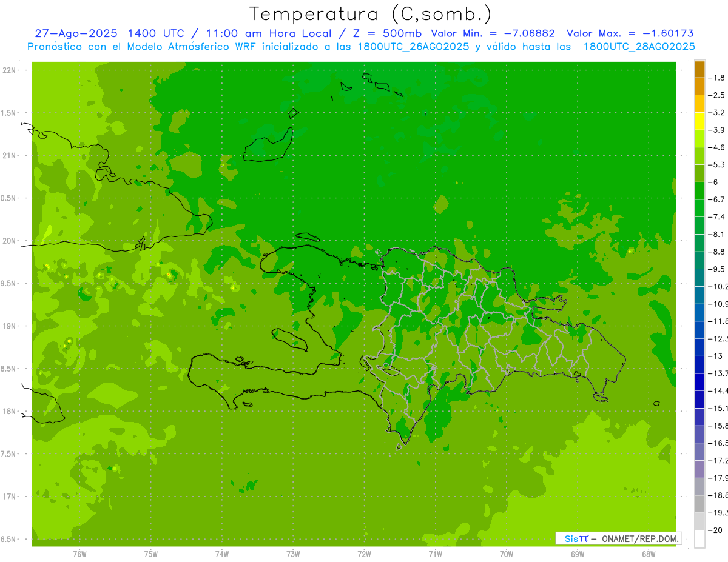Click the "19N" latitude label
Viewport: 728px width, 562px height.
(x=9, y=326)
